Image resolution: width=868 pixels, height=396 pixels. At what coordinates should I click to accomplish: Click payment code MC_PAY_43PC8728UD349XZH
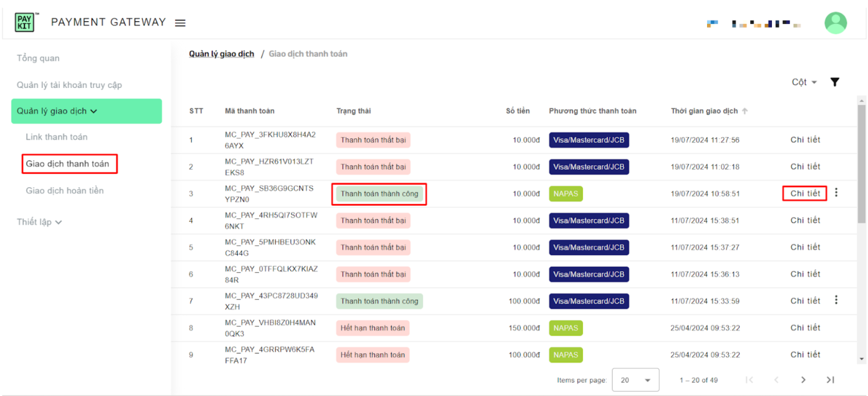[271, 301]
